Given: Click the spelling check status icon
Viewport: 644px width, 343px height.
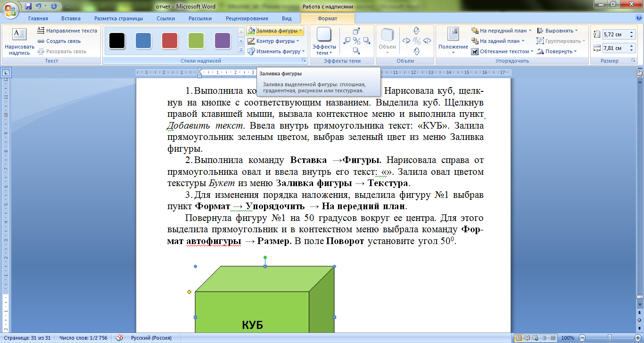Looking at the screenshot, I should pyautogui.click(x=120, y=338).
